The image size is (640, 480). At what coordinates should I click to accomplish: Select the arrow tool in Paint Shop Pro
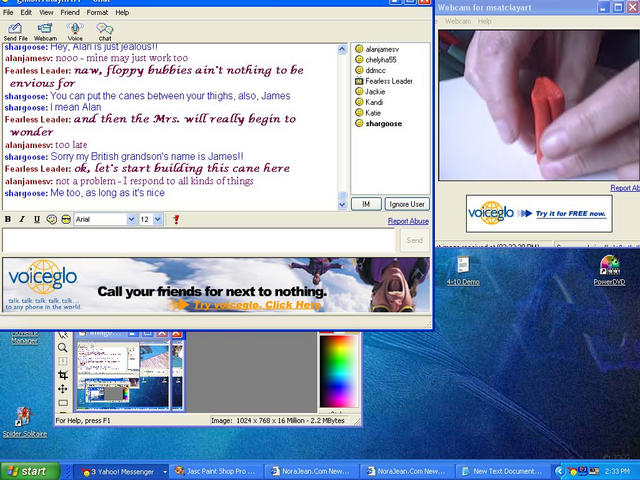(62, 335)
